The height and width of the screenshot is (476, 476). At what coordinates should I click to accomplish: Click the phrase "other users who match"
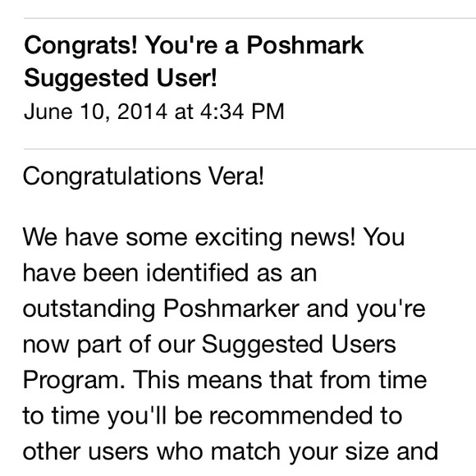[x=152, y=451]
